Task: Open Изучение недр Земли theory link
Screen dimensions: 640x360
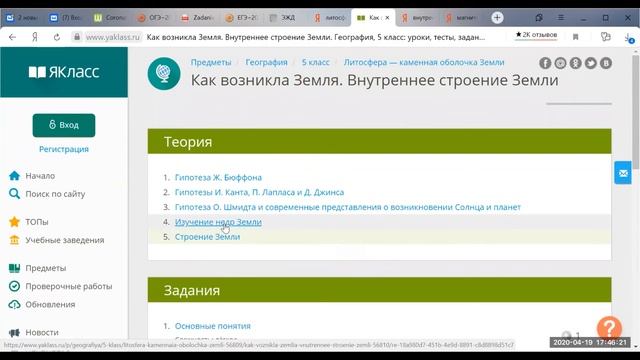Action: tap(218, 222)
